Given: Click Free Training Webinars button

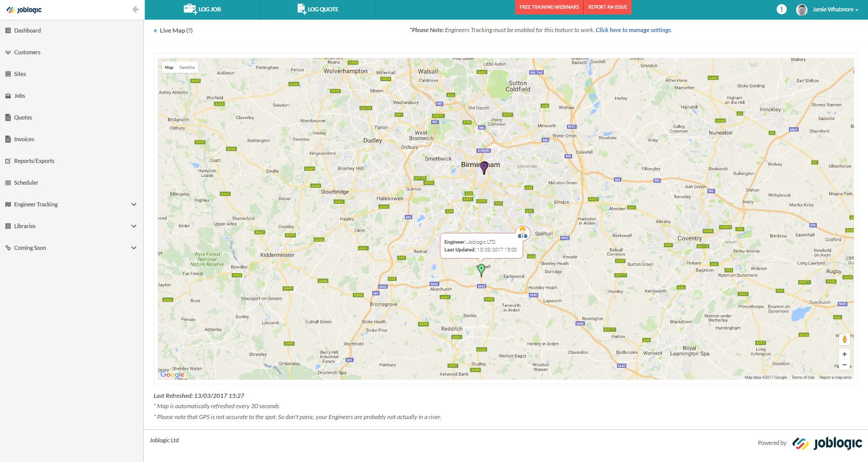Looking at the screenshot, I should (549, 7).
